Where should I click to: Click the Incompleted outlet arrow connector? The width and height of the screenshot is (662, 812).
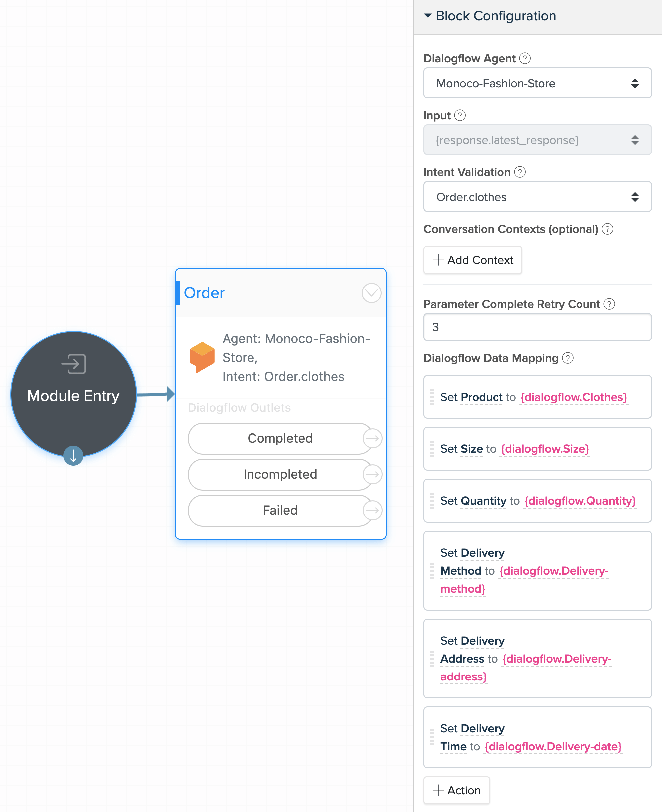(x=372, y=474)
